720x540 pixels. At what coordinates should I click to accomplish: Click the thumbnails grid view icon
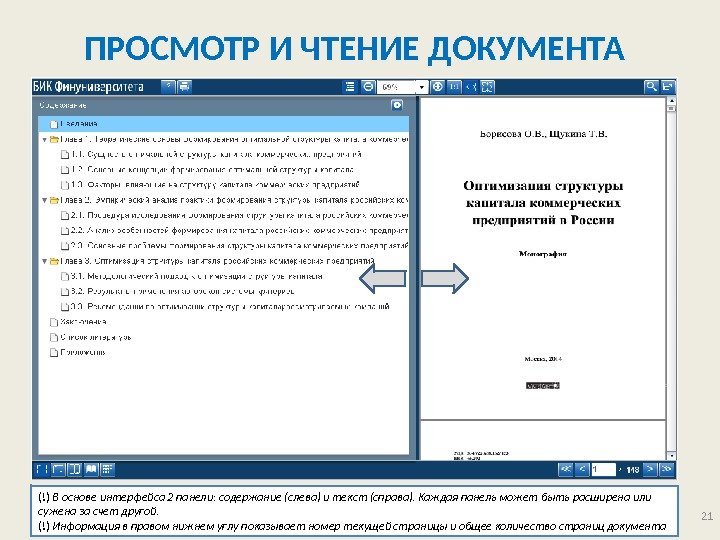[107, 469]
